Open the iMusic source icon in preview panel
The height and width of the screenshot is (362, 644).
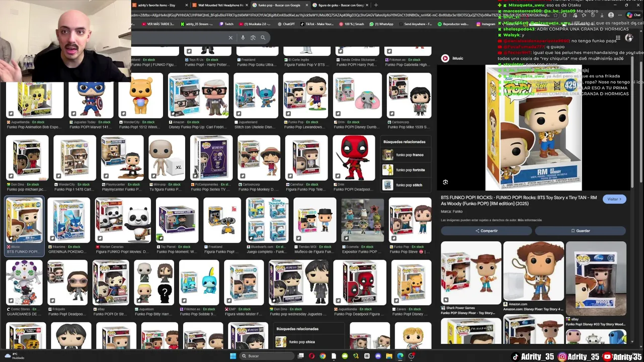click(x=445, y=58)
